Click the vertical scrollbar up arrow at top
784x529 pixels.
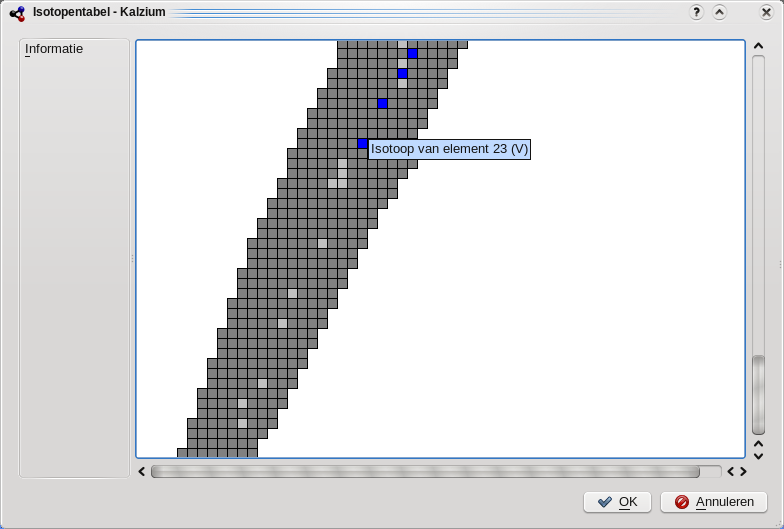click(758, 46)
